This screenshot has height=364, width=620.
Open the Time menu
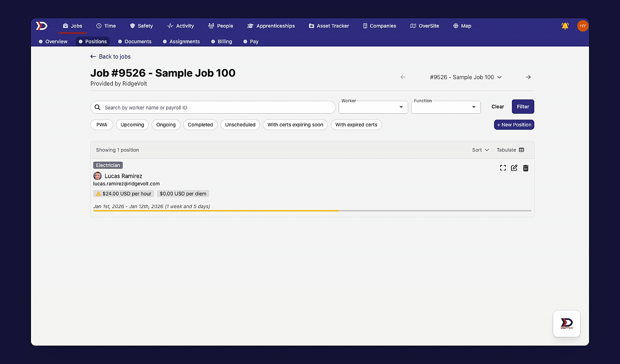pos(106,26)
